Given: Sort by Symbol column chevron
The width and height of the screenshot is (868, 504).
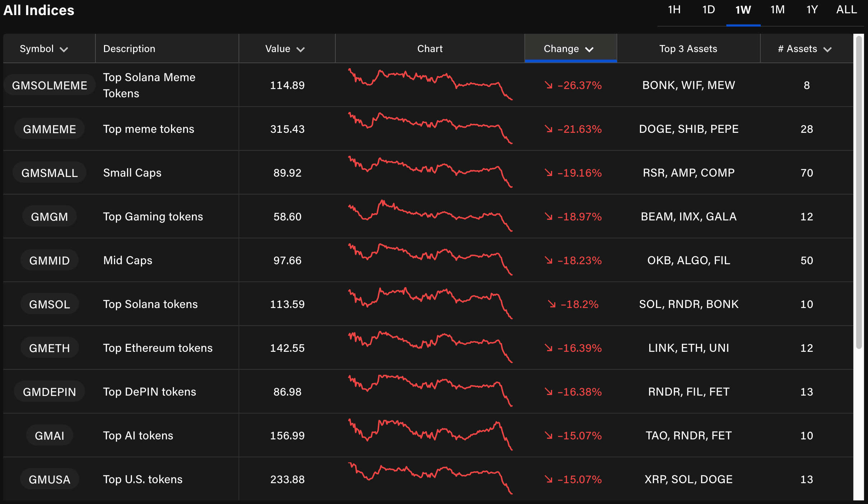Looking at the screenshot, I should 64,49.
